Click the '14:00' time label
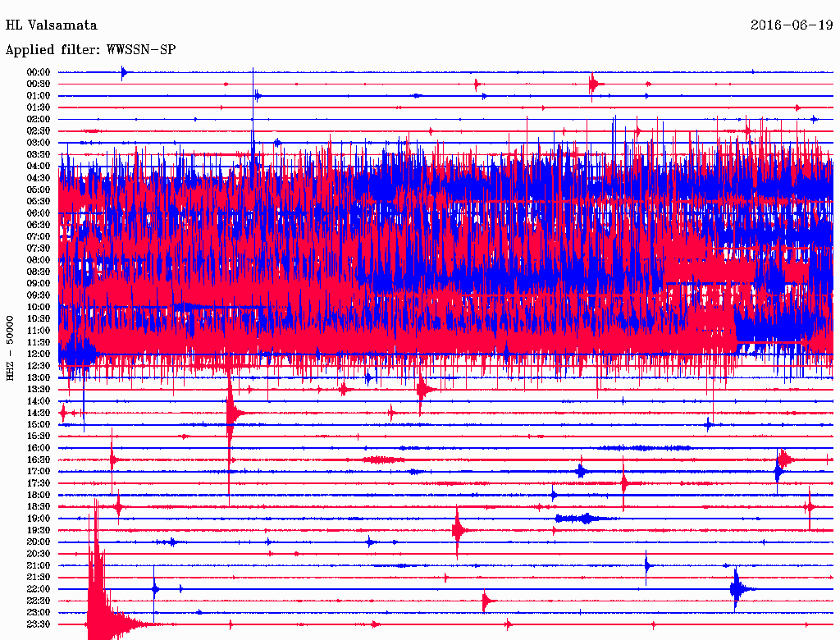 tap(39, 401)
